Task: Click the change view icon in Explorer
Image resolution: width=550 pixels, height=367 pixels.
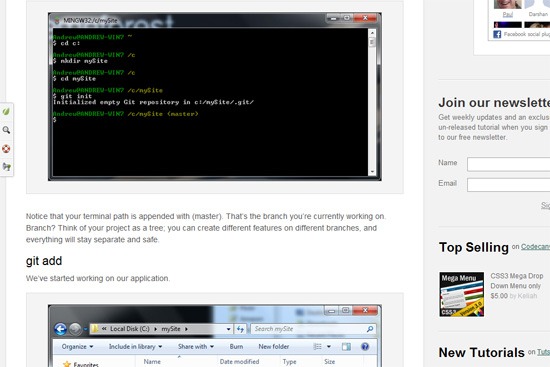Action: click(x=317, y=347)
